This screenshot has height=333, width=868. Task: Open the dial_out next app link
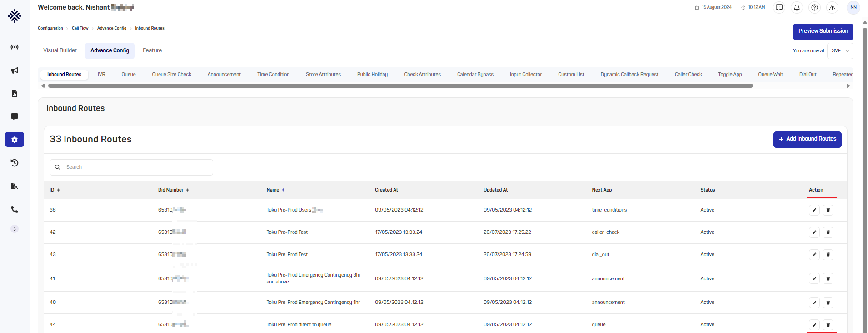coord(600,254)
